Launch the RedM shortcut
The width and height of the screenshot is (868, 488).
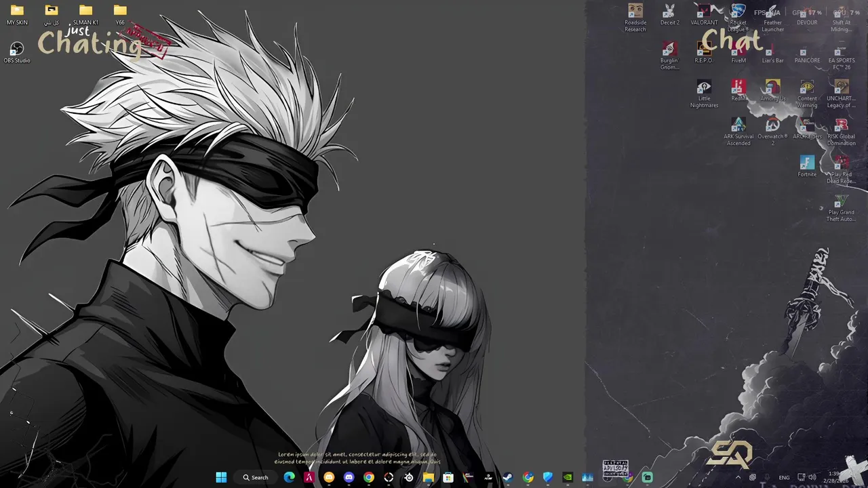tap(738, 91)
